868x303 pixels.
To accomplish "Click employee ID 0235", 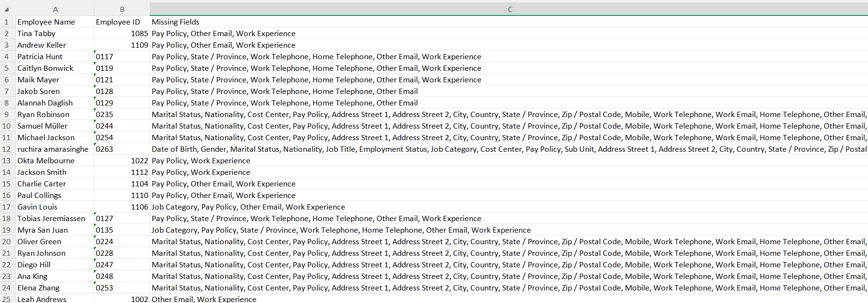I will point(122,114).
